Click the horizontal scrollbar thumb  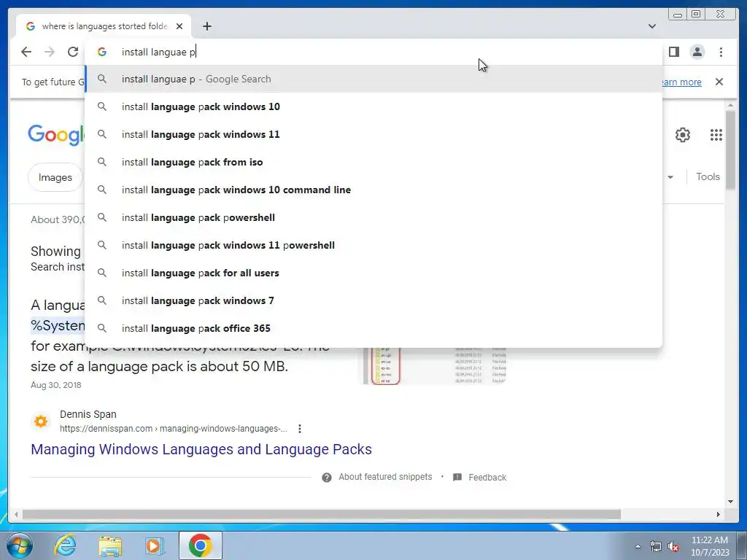(322, 514)
